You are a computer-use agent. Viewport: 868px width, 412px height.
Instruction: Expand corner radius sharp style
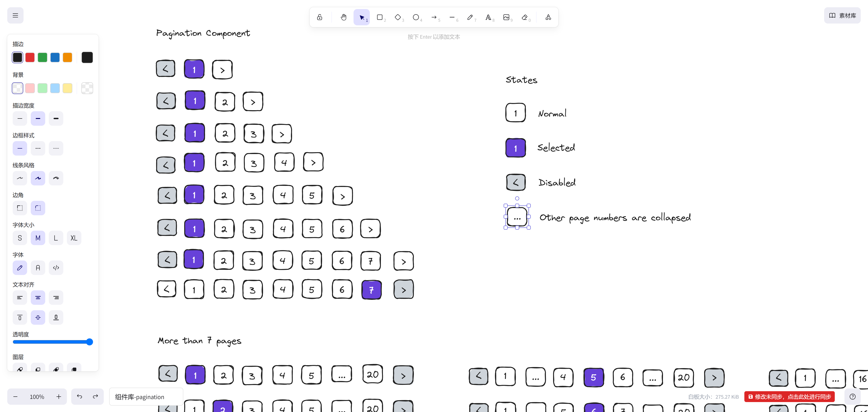(20, 208)
